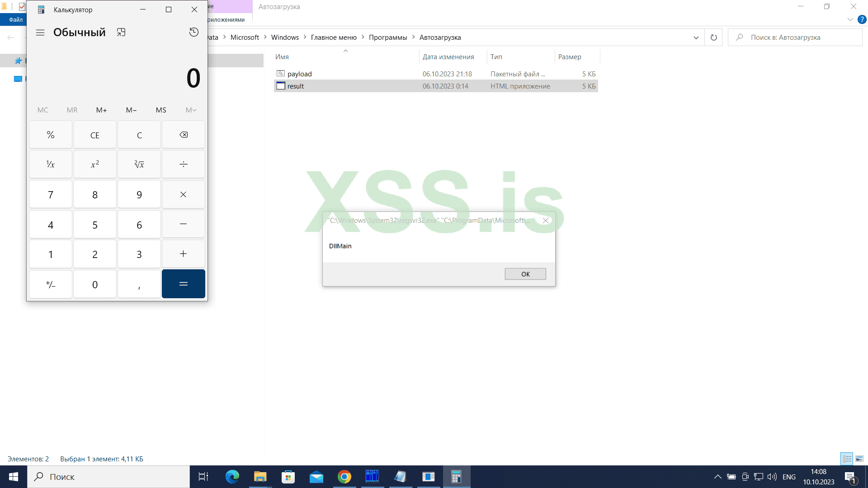Screen dimensions: 868x488
Task: Click the search field Поиск в: Автозагрузка
Action: click(x=796, y=37)
